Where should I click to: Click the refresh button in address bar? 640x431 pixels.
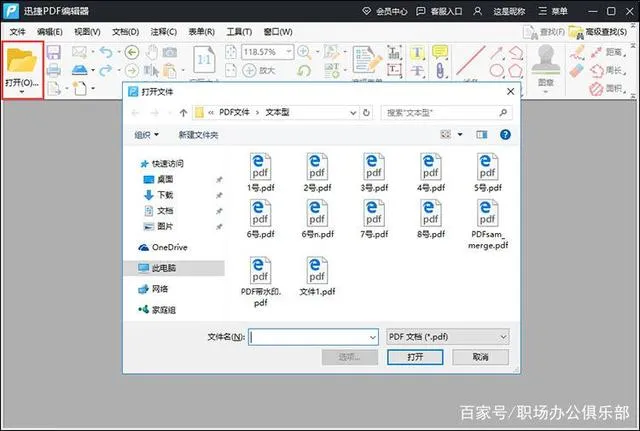pos(367,113)
